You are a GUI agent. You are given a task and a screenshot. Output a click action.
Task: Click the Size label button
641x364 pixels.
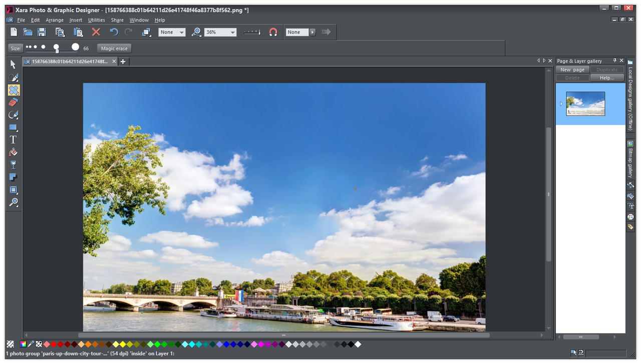click(16, 49)
